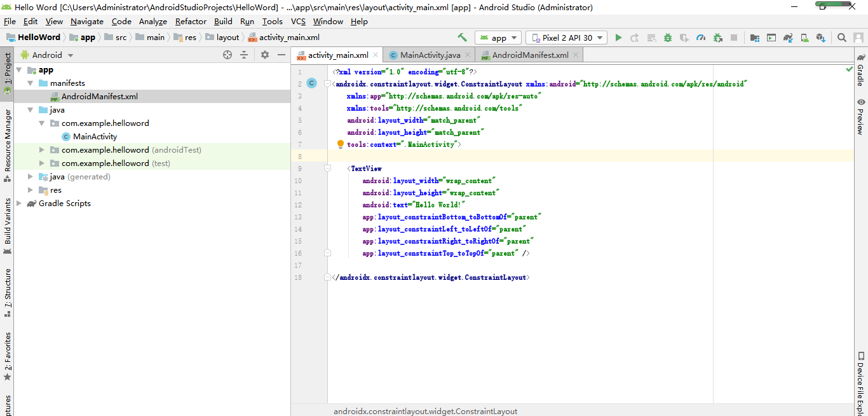The width and height of the screenshot is (868, 416).
Task: Click the "Hello World!" text value
Action: pyautogui.click(x=440, y=205)
